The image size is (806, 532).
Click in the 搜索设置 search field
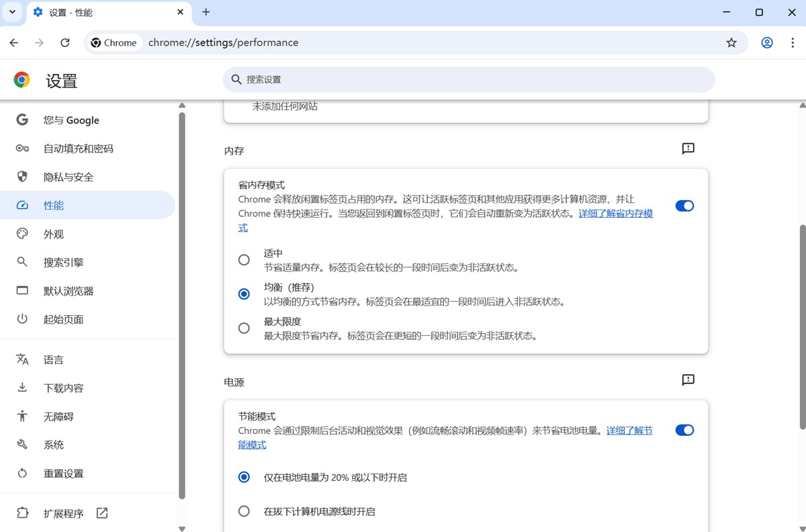(x=467, y=79)
